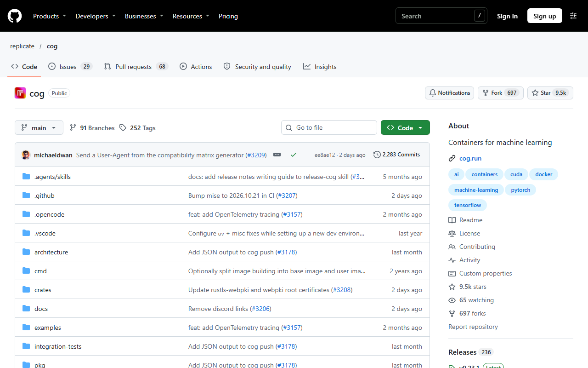This screenshot has width=588, height=368.
Task: Click the folder icon beside crates
Action: point(26,290)
